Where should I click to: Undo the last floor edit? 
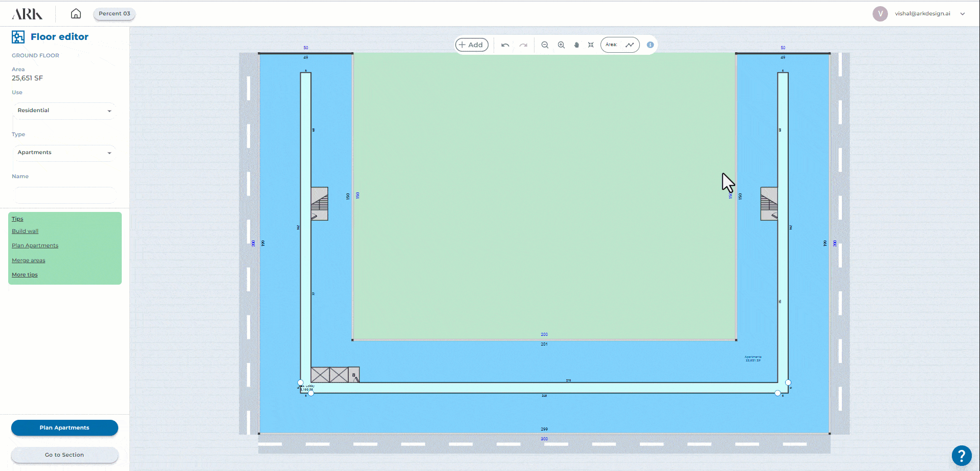[x=505, y=45]
